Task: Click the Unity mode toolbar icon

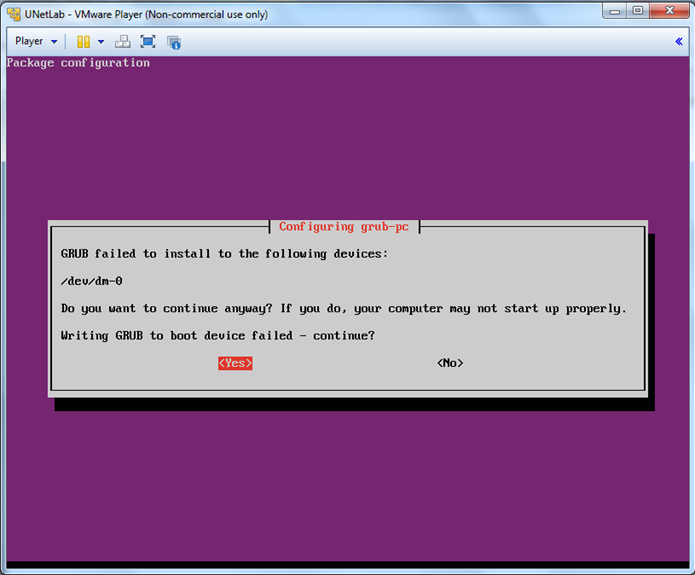Action: click(x=174, y=42)
